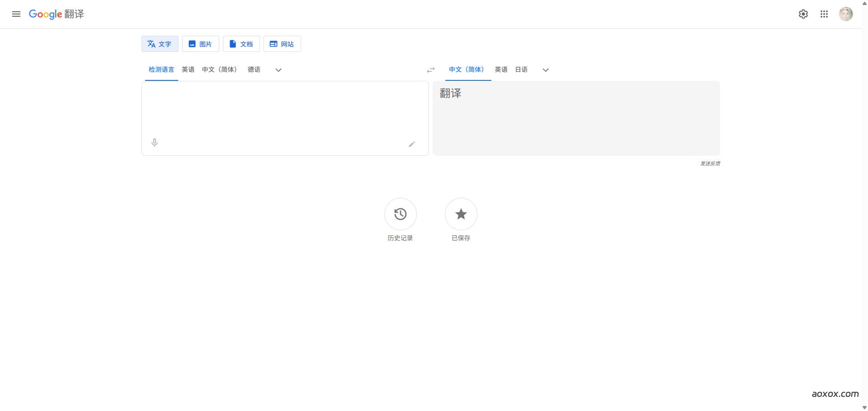868x411 pixels.
Task: Click the 发送反馈 feedback link
Action: point(709,163)
